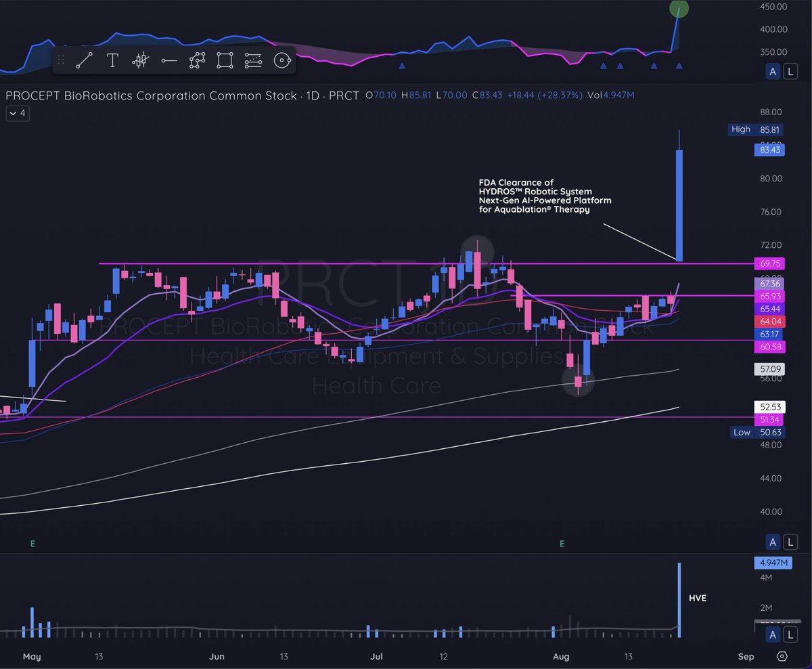Click the August earnings 'E' marker

pos(562,543)
